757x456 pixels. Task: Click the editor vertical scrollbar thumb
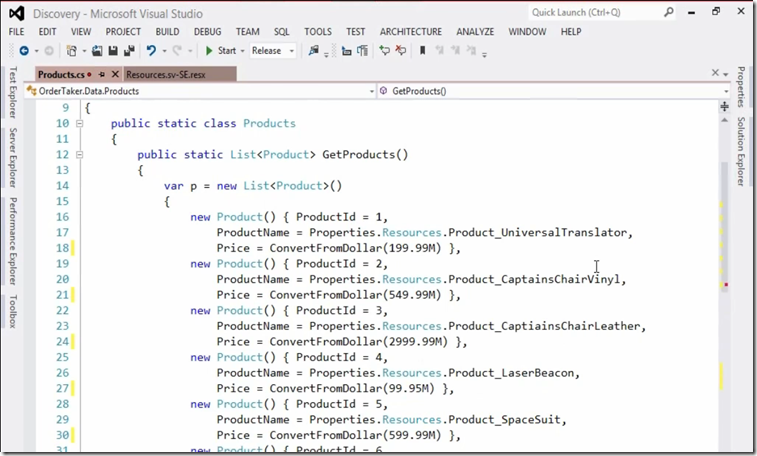click(x=724, y=227)
